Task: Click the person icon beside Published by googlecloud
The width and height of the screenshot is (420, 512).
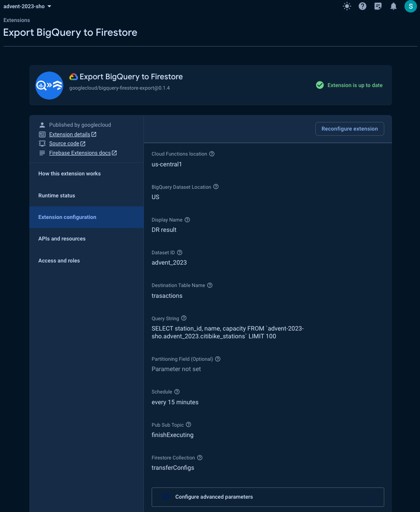Action: click(x=42, y=125)
